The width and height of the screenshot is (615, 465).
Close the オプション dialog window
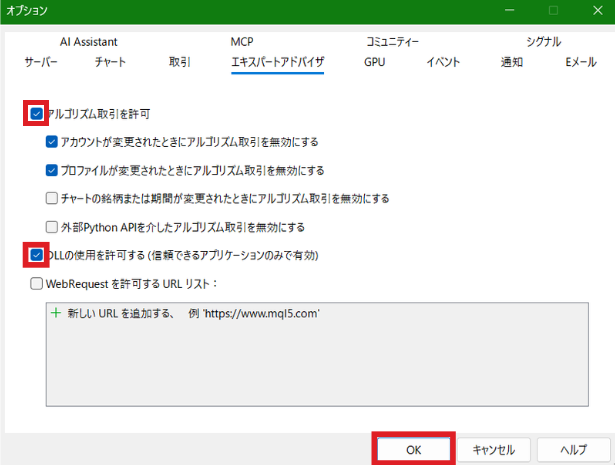(598, 10)
